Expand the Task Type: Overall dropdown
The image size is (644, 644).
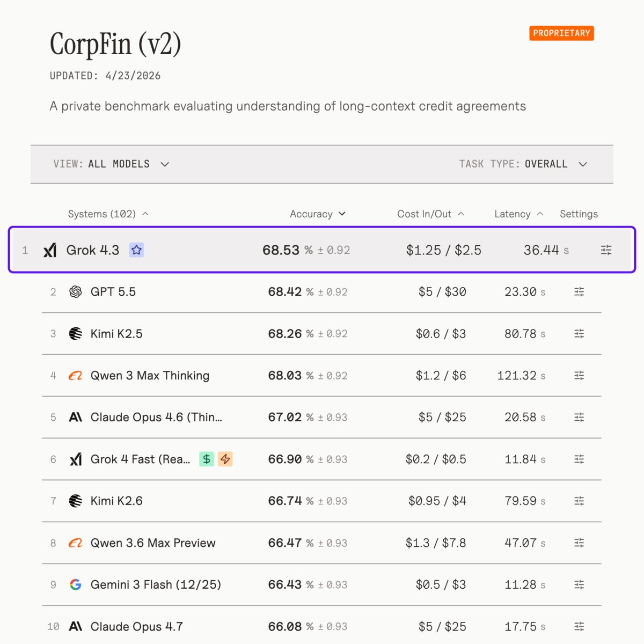point(523,164)
